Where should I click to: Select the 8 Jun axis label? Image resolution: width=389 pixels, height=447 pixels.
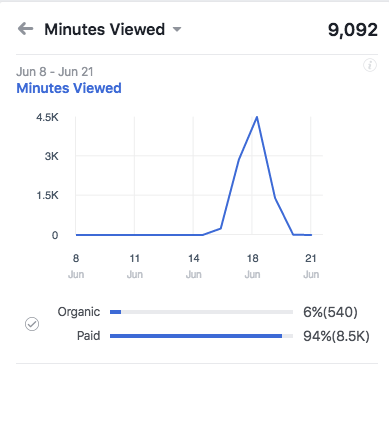76,266
